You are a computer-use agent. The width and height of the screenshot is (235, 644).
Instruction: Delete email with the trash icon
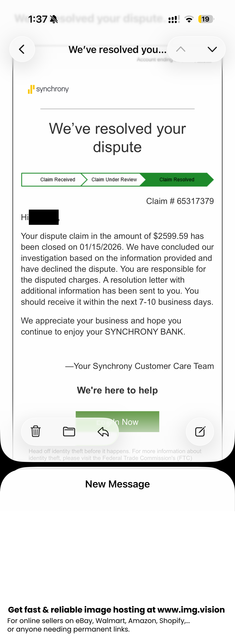click(36, 431)
